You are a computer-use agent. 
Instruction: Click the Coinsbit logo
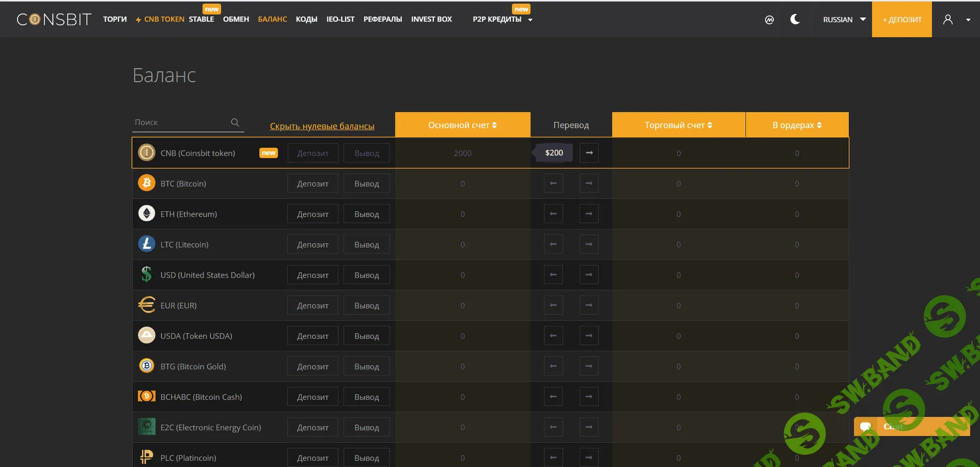pyautogui.click(x=54, y=20)
